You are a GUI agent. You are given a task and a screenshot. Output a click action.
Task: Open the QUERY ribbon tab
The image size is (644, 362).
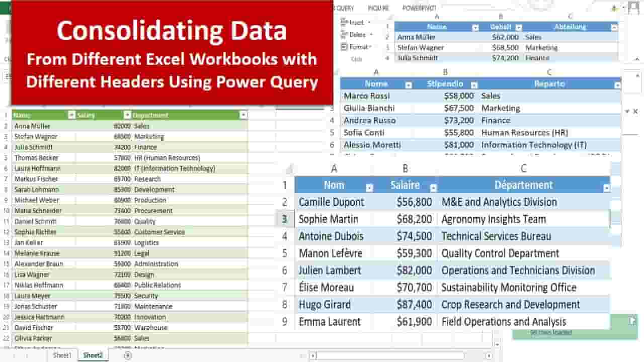(x=345, y=8)
